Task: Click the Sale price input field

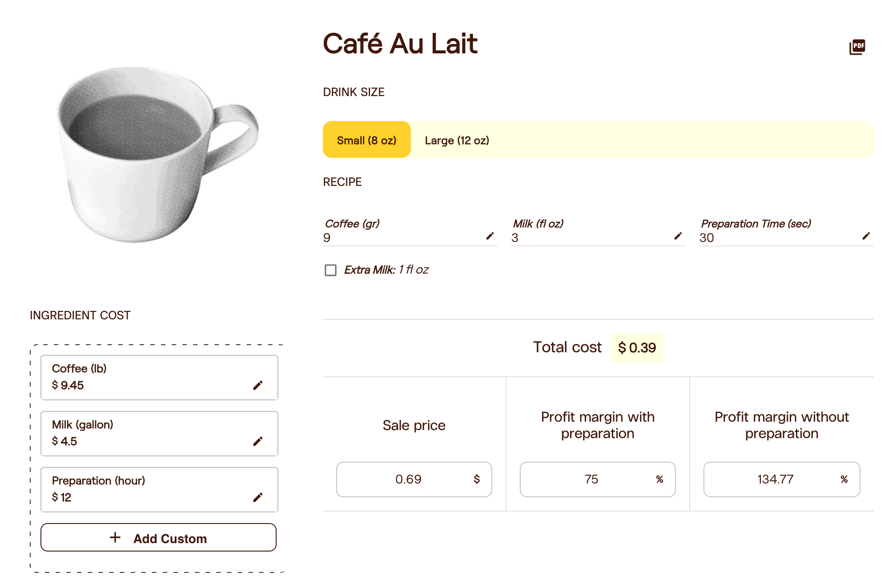Action: (414, 479)
